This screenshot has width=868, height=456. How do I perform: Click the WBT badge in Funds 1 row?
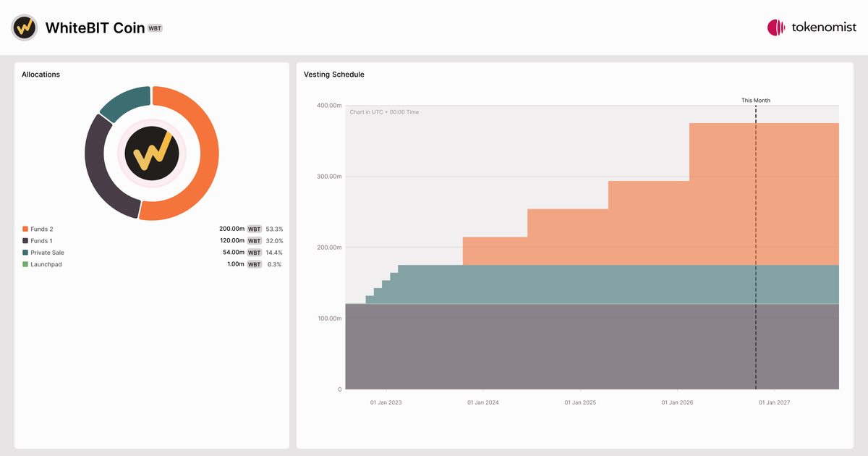click(255, 241)
